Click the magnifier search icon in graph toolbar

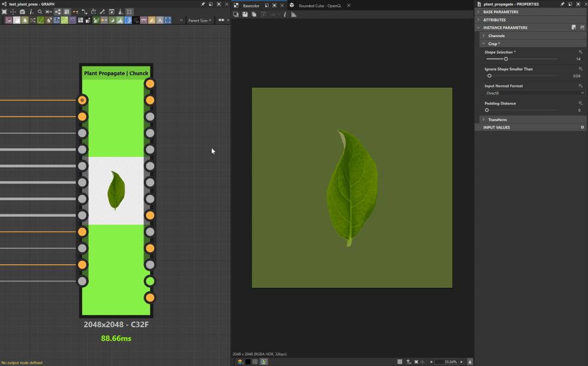coord(40,12)
